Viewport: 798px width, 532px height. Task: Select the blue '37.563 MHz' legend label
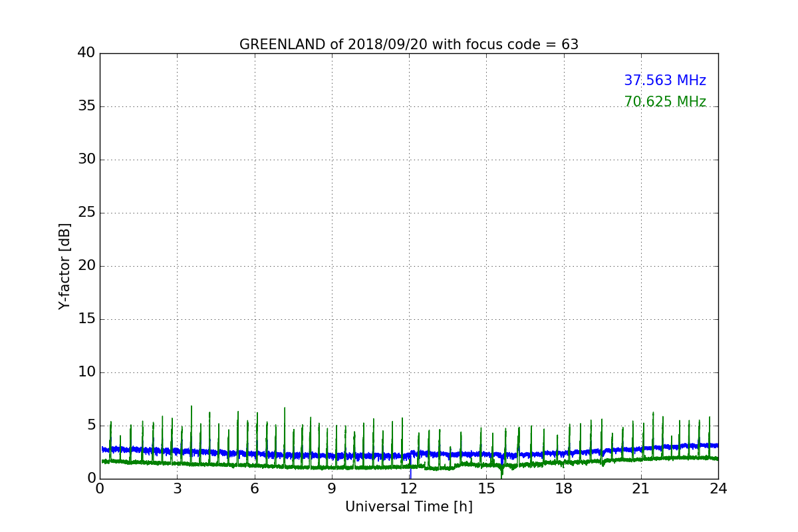pyautogui.click(x=665, y=80)
